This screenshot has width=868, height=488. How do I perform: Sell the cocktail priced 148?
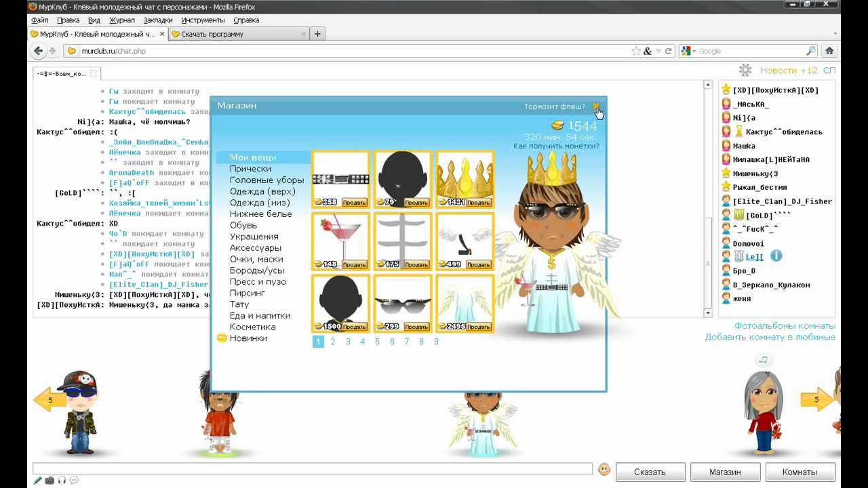(x=354, y=264)
